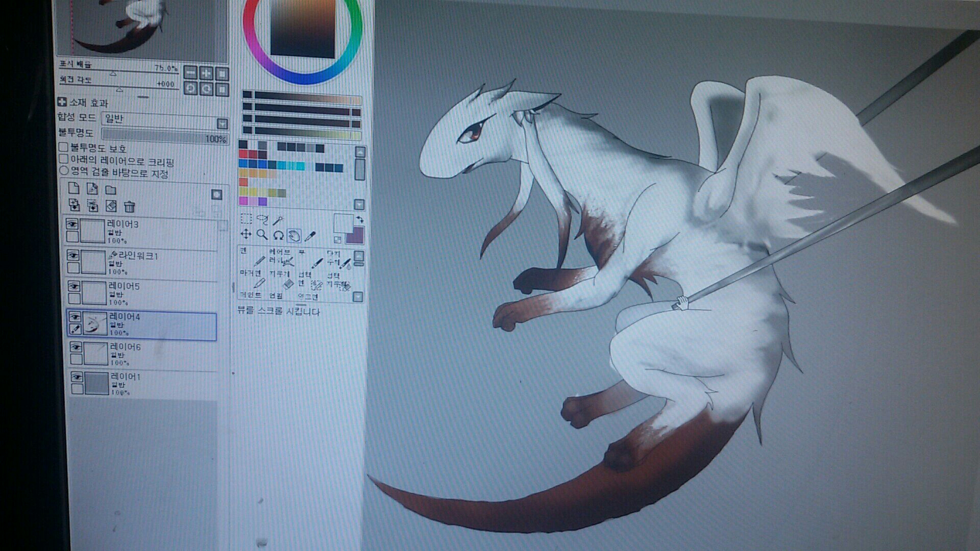Select the rectangular selection tool

point(246,219)
